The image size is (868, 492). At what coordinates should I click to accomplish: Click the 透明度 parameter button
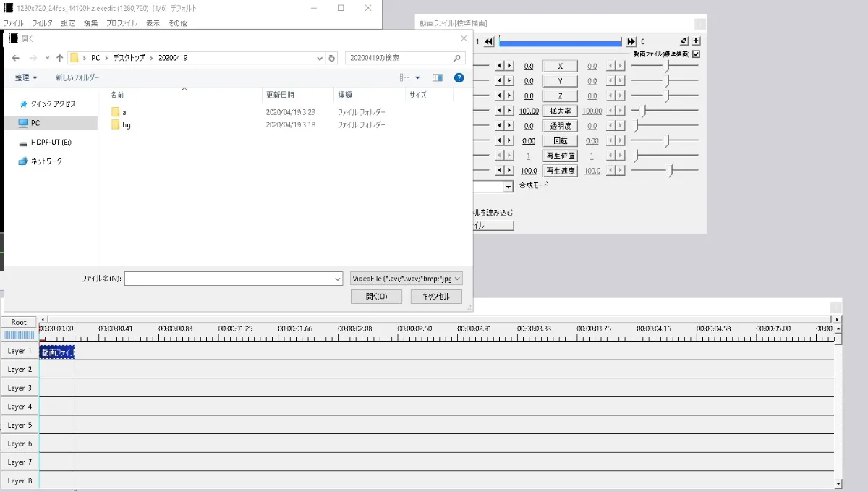tap(560, 126)
